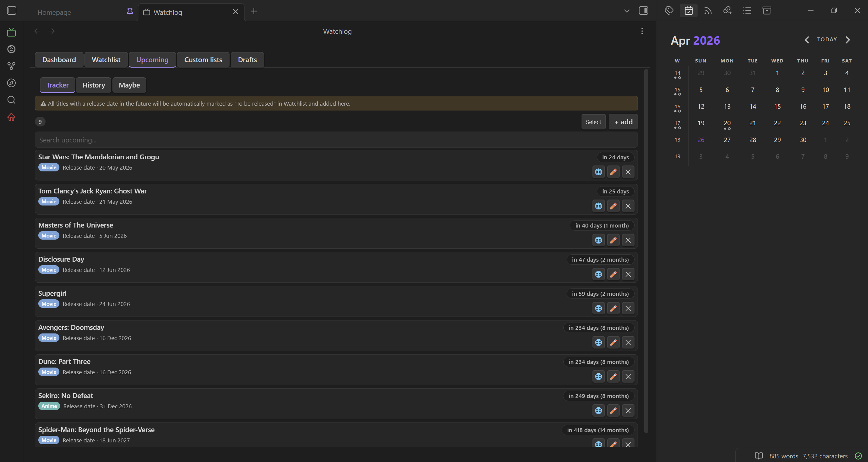
Task: Click the smiley face ribbon icon
Action: (11, 49)
